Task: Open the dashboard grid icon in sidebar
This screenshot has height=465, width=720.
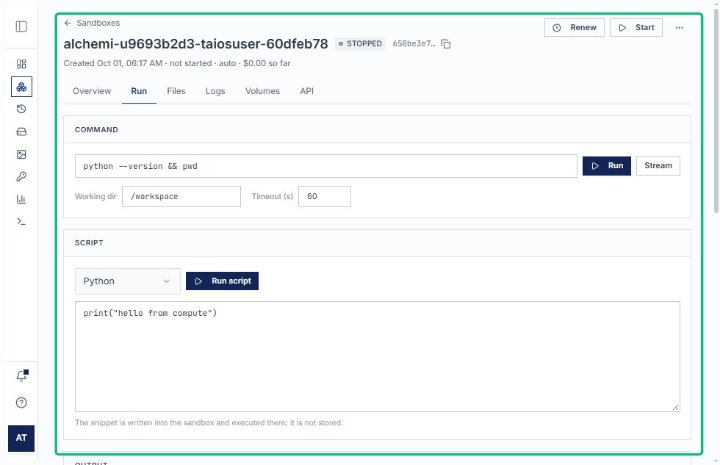Action: [21, 64]
